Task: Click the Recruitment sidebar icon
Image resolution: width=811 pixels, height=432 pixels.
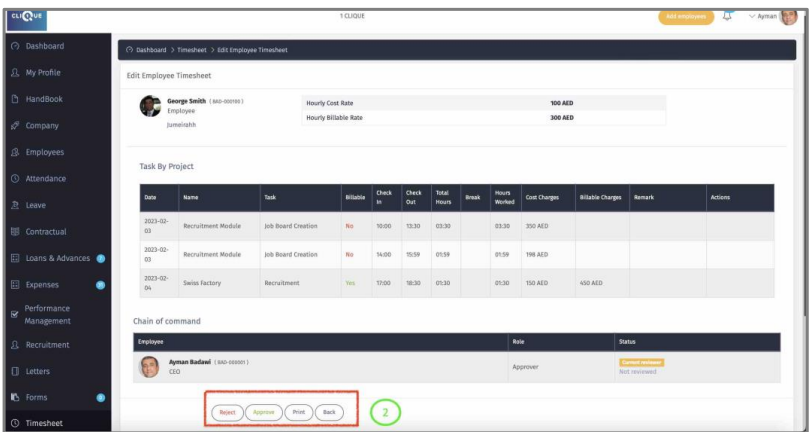Action: click(15, 345)
